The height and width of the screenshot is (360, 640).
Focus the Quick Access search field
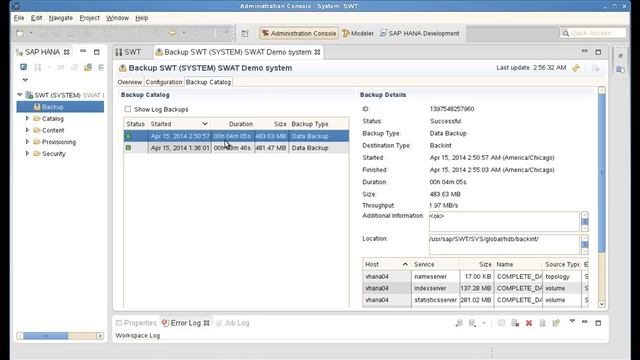click(x=593, y=33)
